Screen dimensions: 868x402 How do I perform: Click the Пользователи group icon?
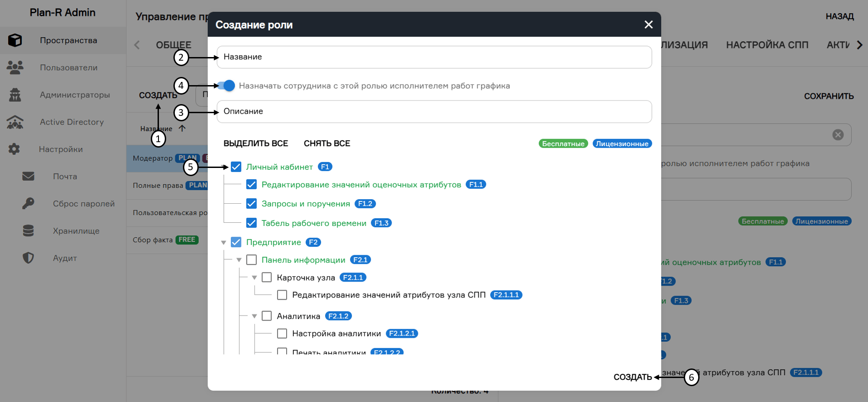click(x=15, y=67)
